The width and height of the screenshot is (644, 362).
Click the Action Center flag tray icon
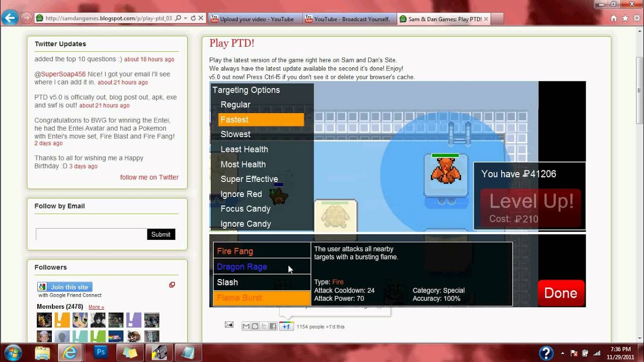click(574, 352)
